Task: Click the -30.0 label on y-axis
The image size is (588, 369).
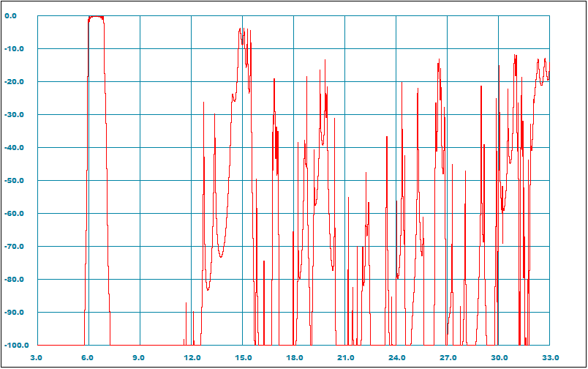Action: pos(16,115)
